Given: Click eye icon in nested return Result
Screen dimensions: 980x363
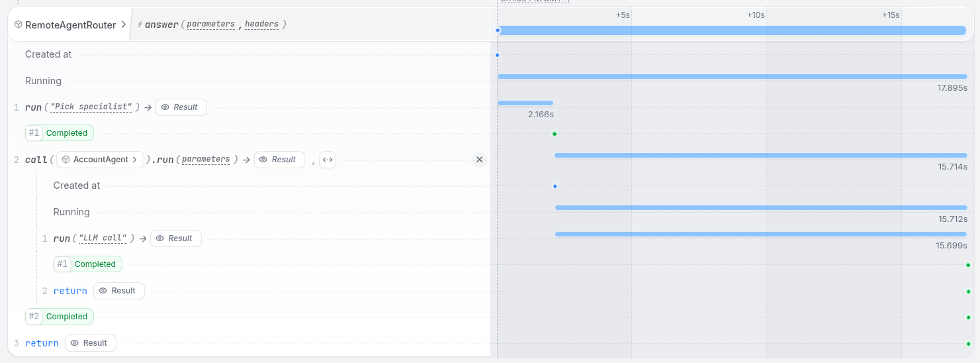Looking at the screenshot, I should click(x=103, y=291).
